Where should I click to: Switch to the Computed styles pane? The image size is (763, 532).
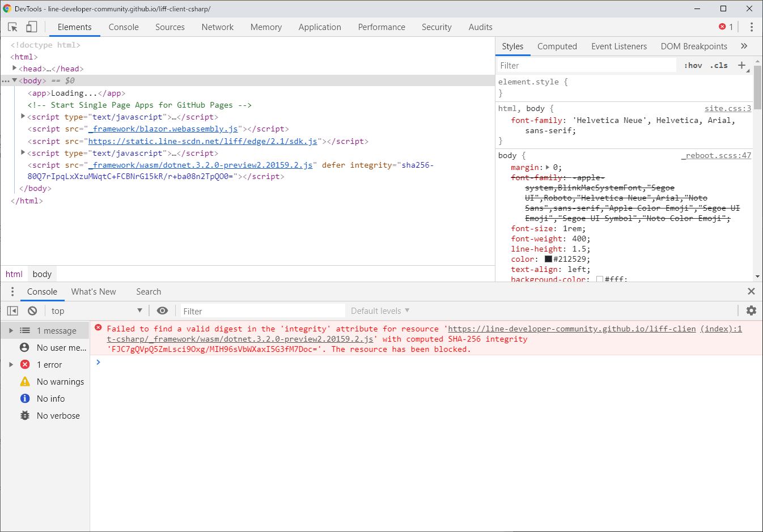[557, 46]
